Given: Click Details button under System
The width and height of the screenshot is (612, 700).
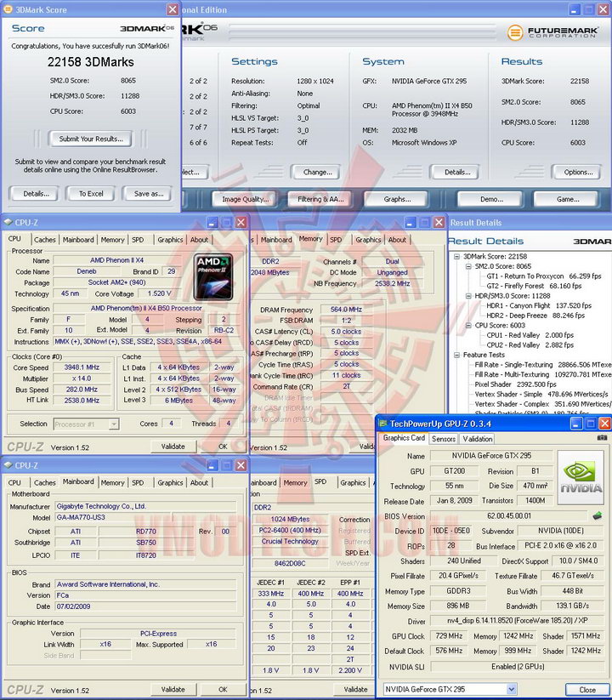Looking at the screenshot, I should point(457,173).
